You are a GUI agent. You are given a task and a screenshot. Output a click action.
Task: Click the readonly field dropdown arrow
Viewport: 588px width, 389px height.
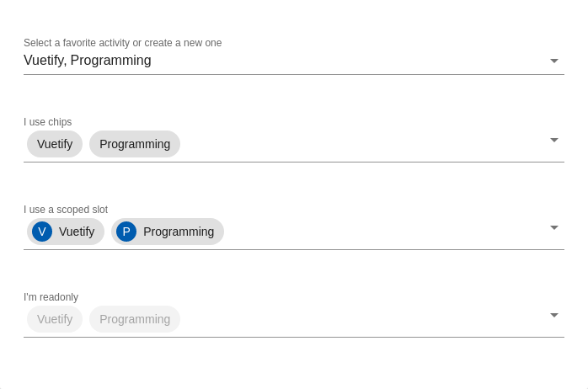553,315
